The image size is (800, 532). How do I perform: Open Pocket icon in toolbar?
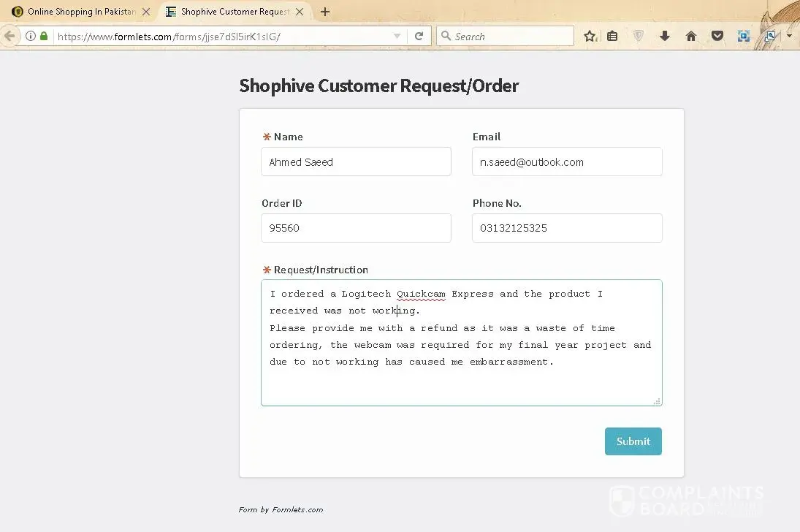pos(717,36)
